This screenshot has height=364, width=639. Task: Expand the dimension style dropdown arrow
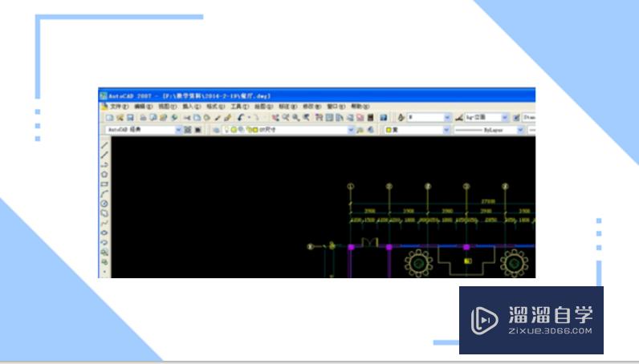pos(505,118)
